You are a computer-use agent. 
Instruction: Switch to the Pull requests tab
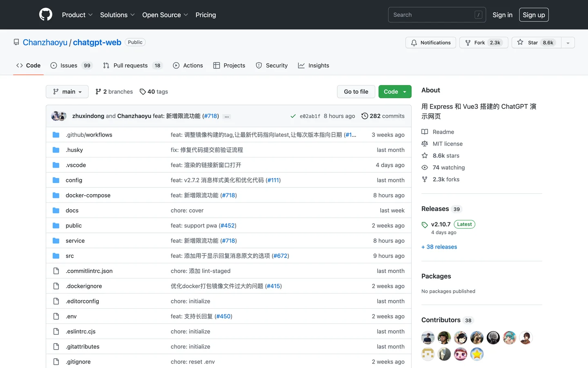pyautogui.click(x=133, y=65)
